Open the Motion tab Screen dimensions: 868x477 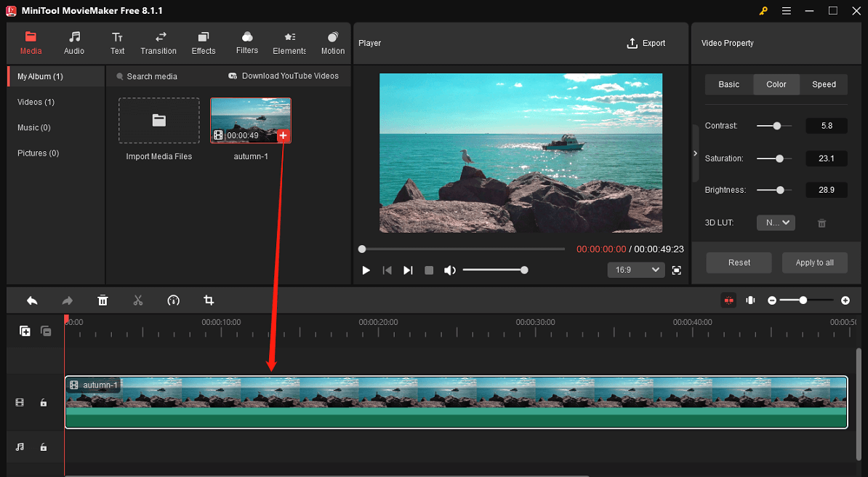333,43
